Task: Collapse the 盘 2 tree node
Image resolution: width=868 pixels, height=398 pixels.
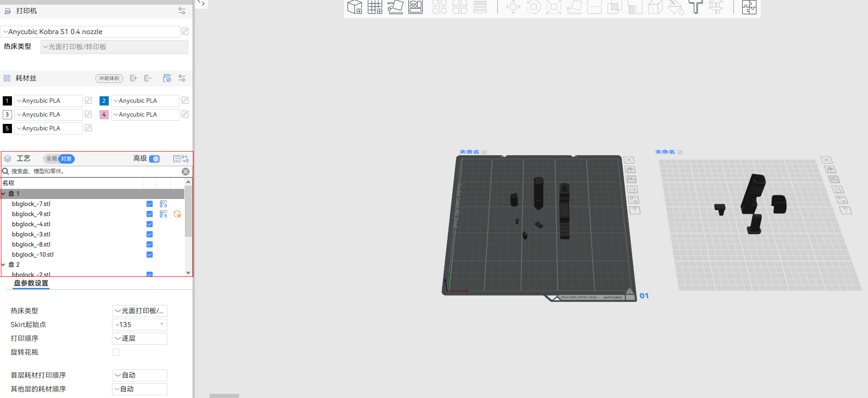Action: (x=4, y=265)
